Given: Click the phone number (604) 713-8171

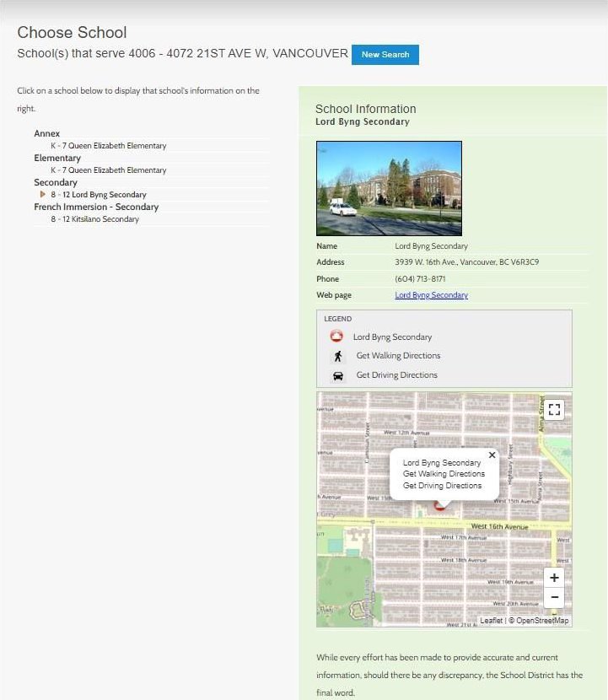Looking at the screenshot, I should pyautogui.click(x=420, y=278).
